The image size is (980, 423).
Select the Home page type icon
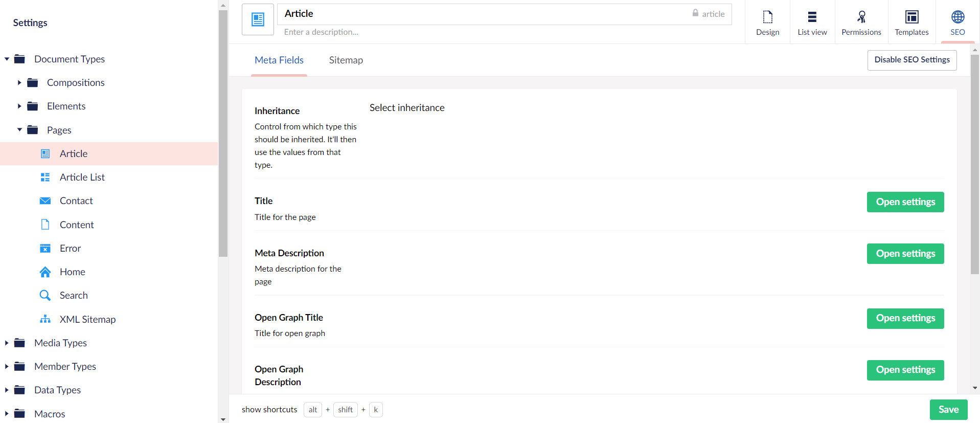pos(45,272)
